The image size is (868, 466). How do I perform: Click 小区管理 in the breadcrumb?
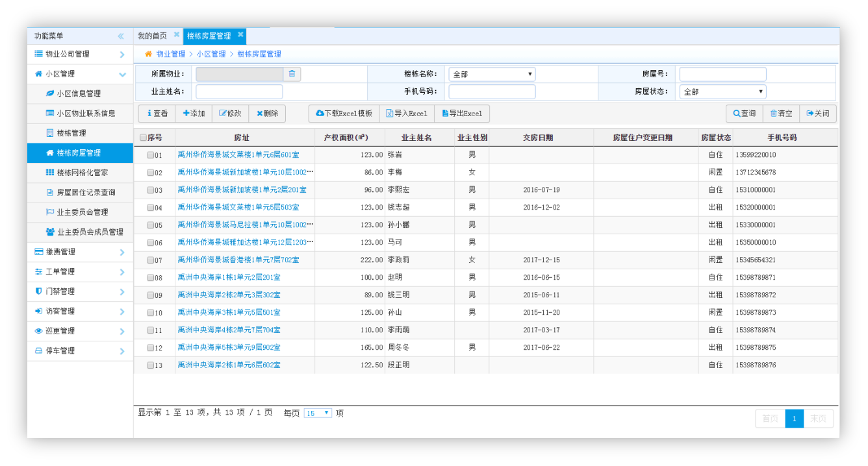tap(211, 55)
